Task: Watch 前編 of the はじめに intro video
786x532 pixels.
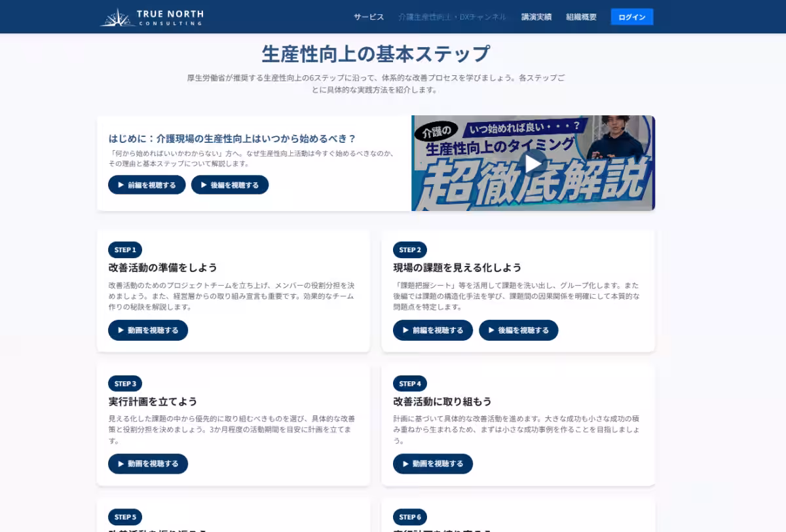Action: tap(147, 185)
